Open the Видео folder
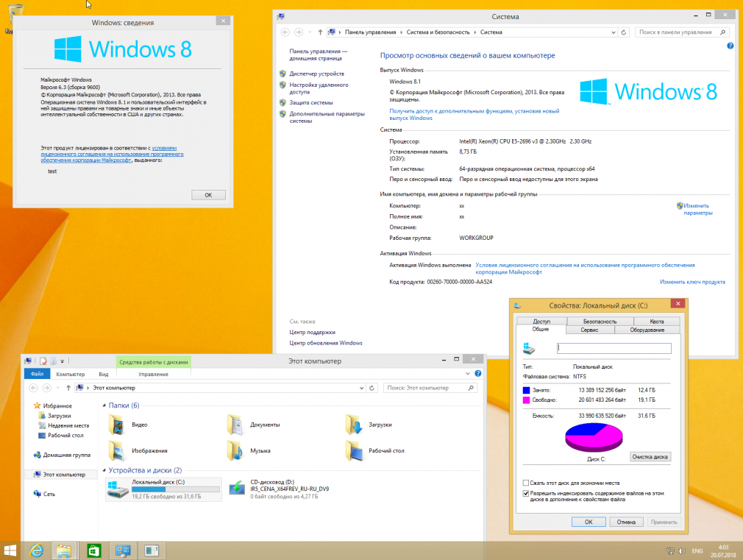This screenshot has width=743, height=560. (x=129, y=425)
